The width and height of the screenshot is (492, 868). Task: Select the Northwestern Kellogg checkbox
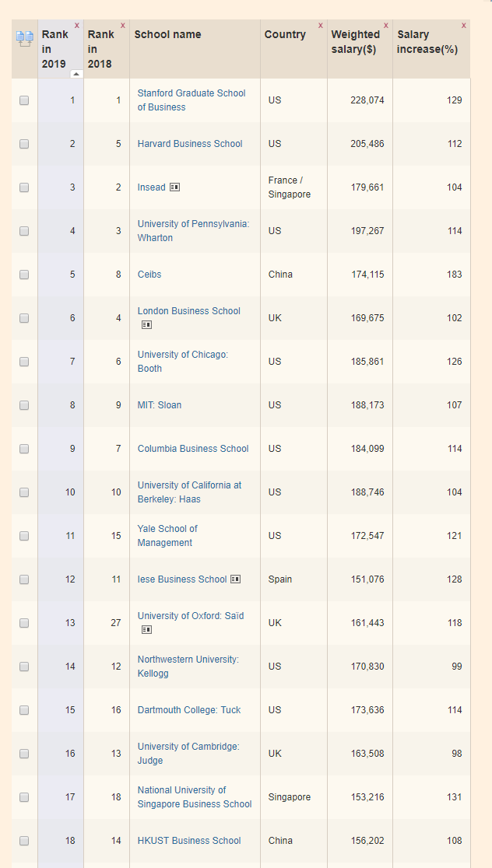[24, 667]
